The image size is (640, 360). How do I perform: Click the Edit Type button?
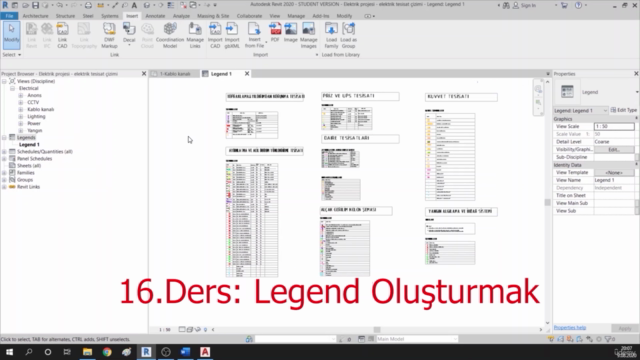click(624, 110)
